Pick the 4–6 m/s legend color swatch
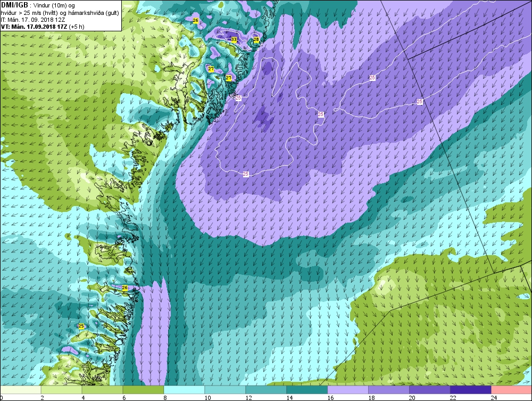Image resolution: width=532 pixels, height=401 pixels. [103, 389]
